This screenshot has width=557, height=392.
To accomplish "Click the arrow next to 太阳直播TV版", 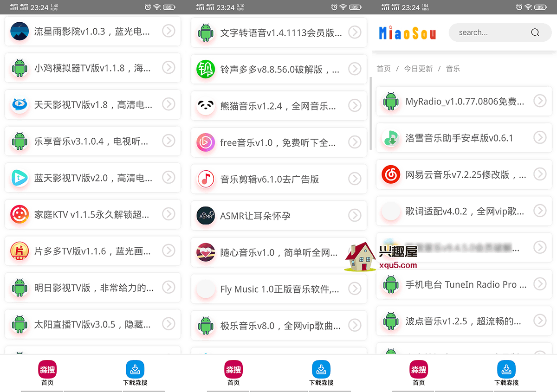I will click(168, 324).
